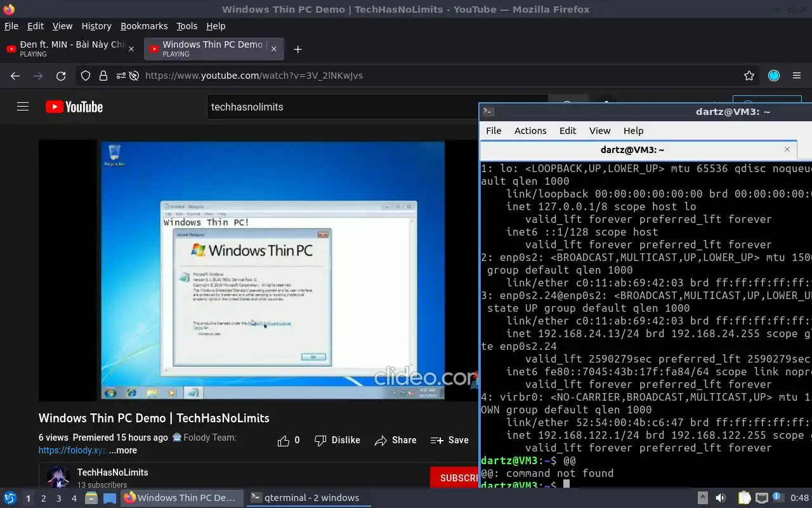The width and height of the screenshot is (812, 508).
Task: Open Firefox History menu
Action: 96,26
